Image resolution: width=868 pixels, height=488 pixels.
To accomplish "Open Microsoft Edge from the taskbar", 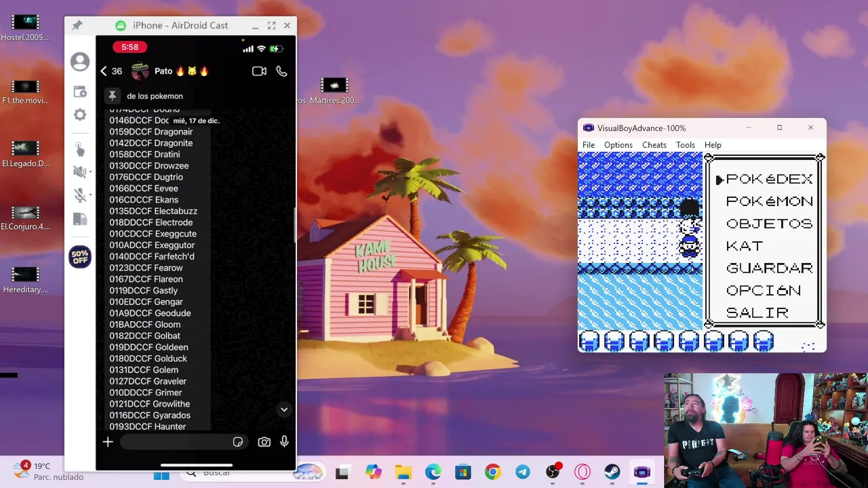I will coord(433,472).
